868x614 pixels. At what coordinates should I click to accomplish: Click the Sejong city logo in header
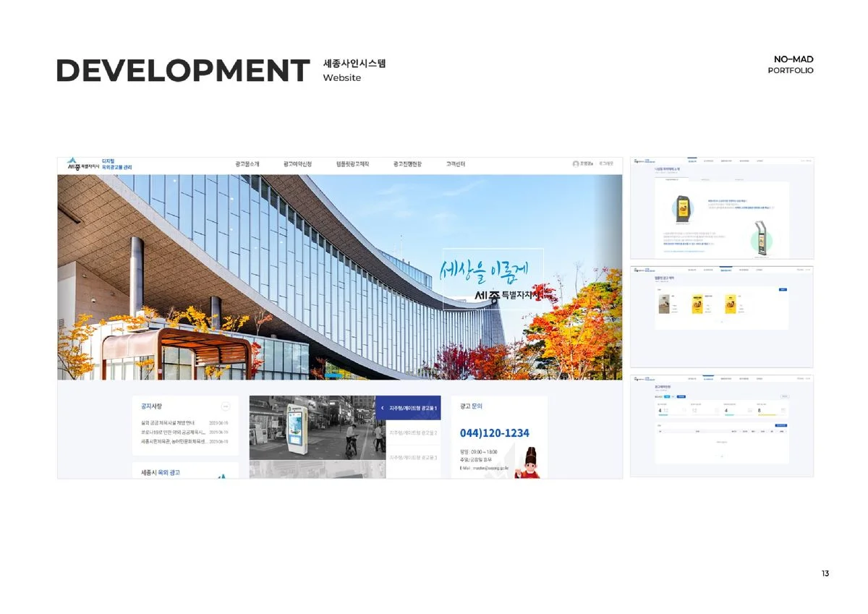point(82,165)
